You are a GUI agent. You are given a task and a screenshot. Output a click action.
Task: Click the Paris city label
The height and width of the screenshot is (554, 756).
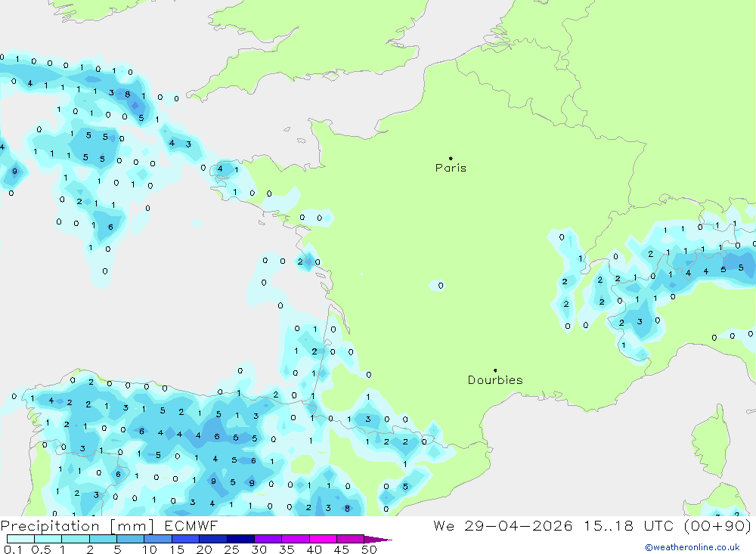451,168
